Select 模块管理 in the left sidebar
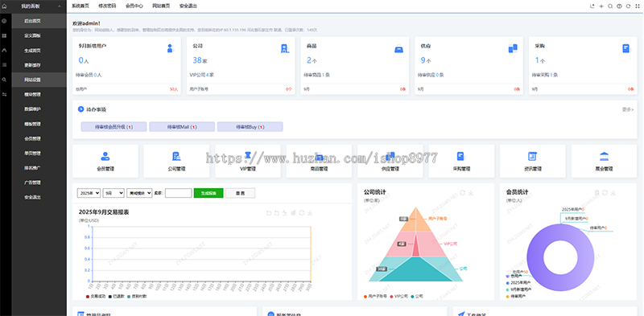 [39, 94]
